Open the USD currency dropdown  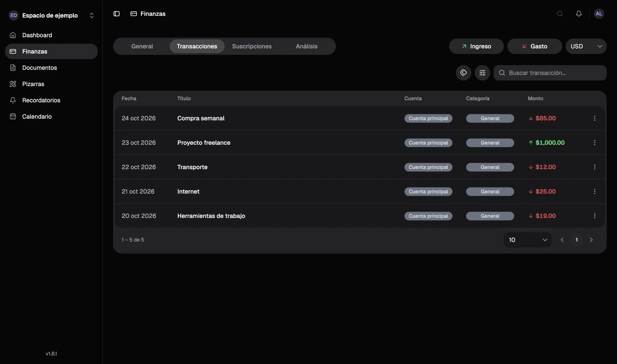[x=586, y=46]
